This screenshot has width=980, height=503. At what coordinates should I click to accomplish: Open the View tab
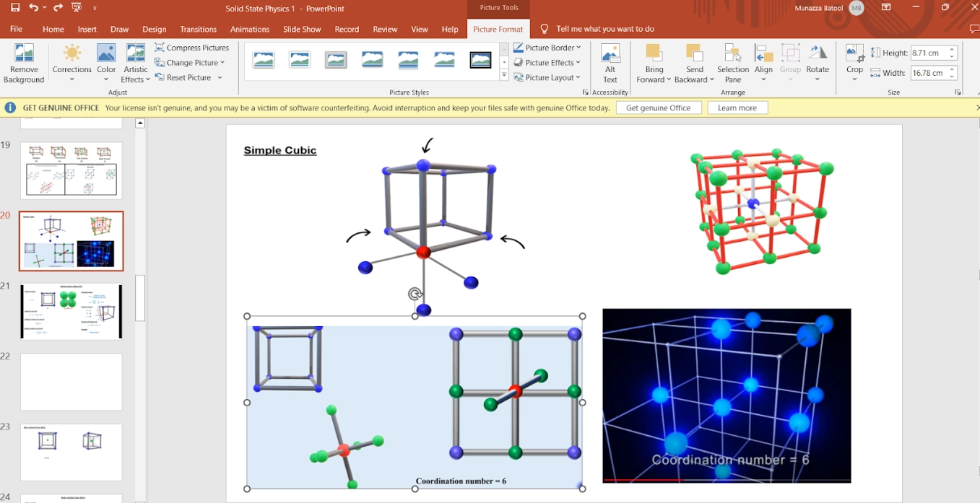point(420,29)
